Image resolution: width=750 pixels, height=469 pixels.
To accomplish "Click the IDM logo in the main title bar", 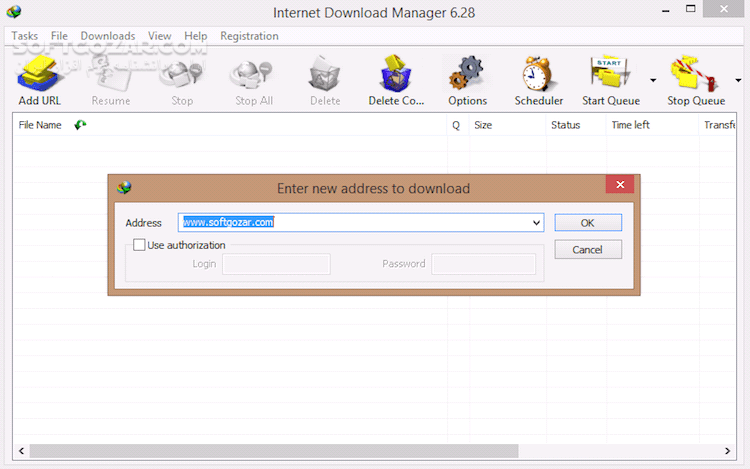I will pos(14,11).
